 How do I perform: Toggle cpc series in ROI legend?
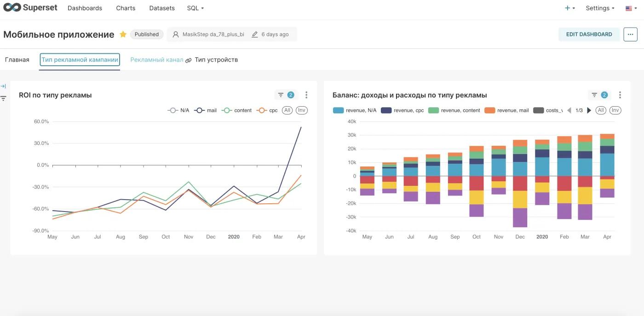267,110
